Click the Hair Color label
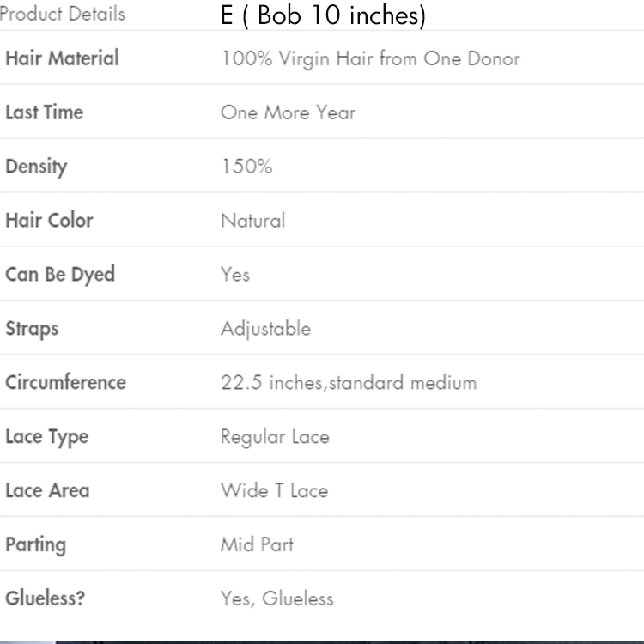Screen dimensions: 644x644 coord(49,220)
